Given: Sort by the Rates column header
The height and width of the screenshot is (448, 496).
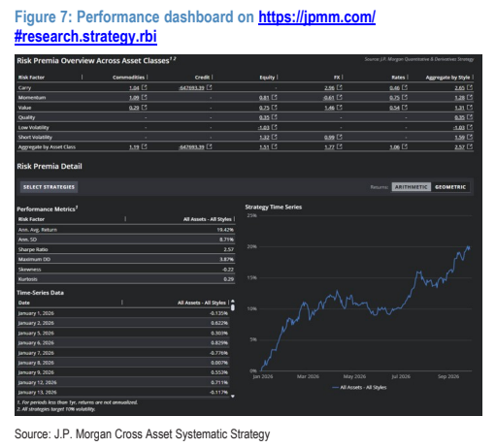Looking at the screenshot, I should point(398,78).
